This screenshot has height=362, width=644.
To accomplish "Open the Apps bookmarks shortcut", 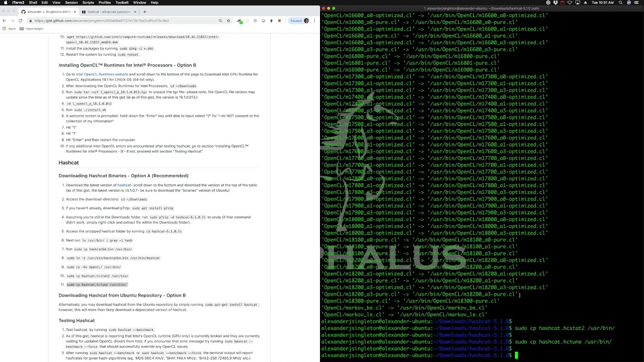I will (x=9, y=29).
